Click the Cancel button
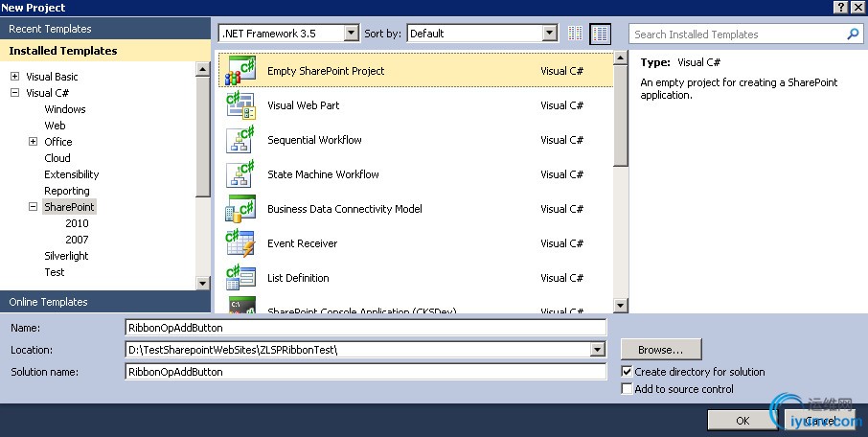This screenshot has width=868, height=437. (820, 421)
